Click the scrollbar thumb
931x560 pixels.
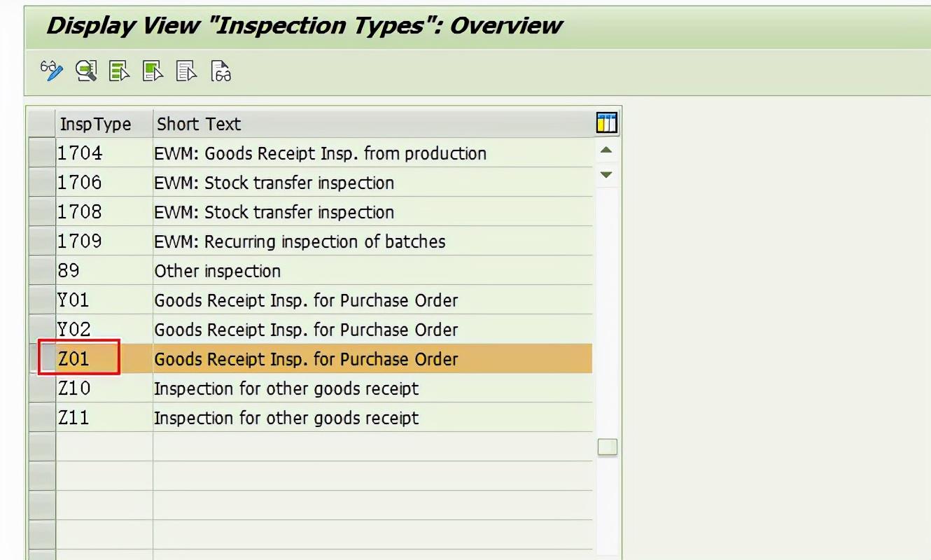tap(606, 446)
